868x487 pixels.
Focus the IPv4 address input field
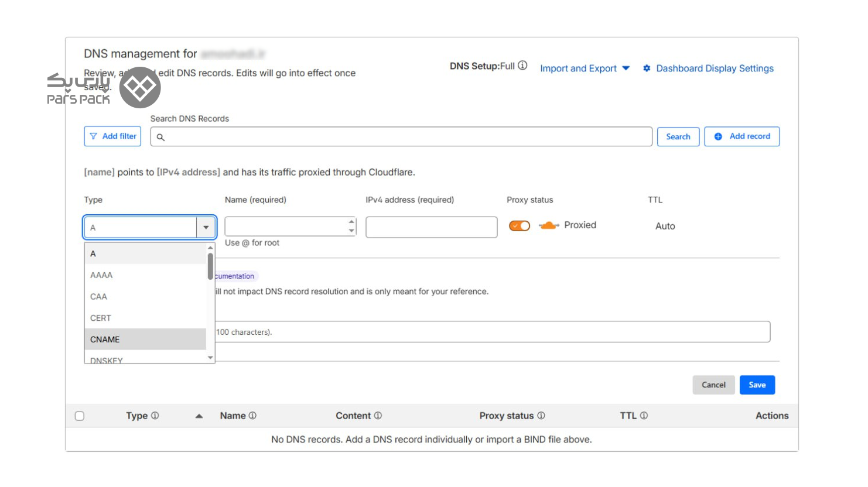point(431,227)
